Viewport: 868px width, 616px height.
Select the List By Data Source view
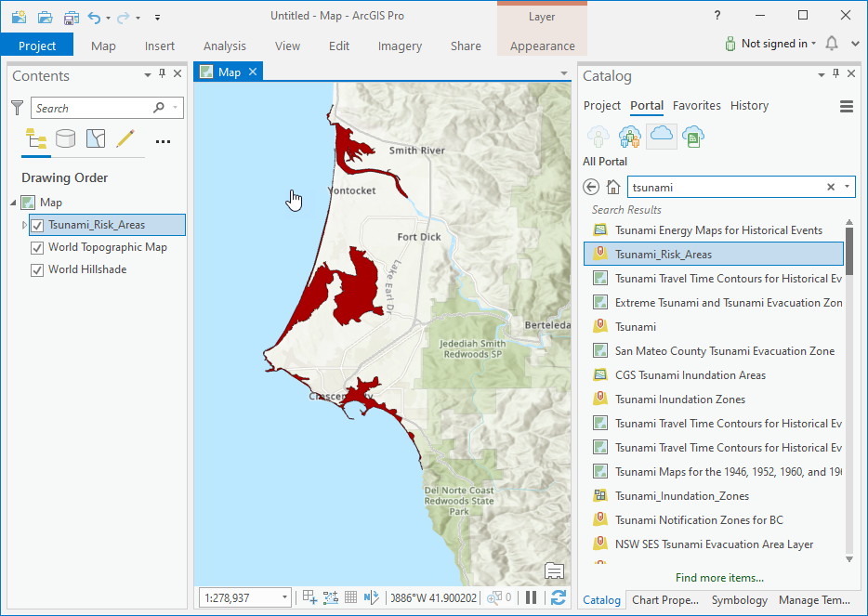[x=65, y=138]
